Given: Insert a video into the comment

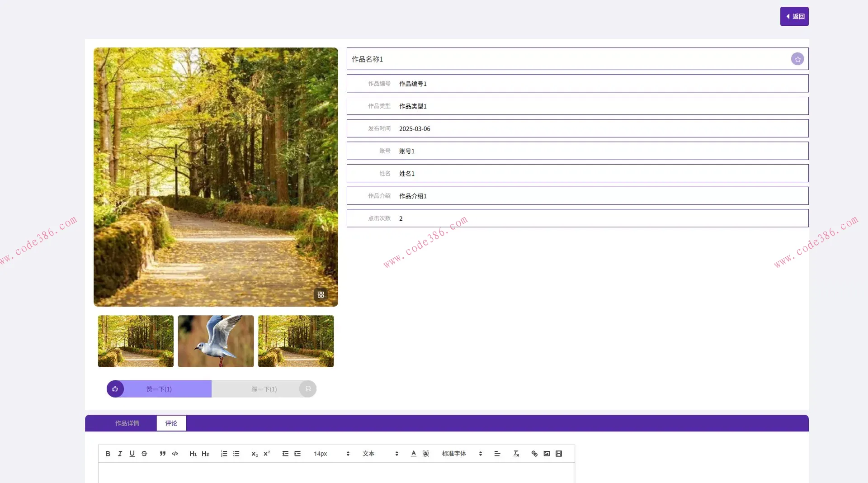Looking at the screenshot, I should point(559,454).
